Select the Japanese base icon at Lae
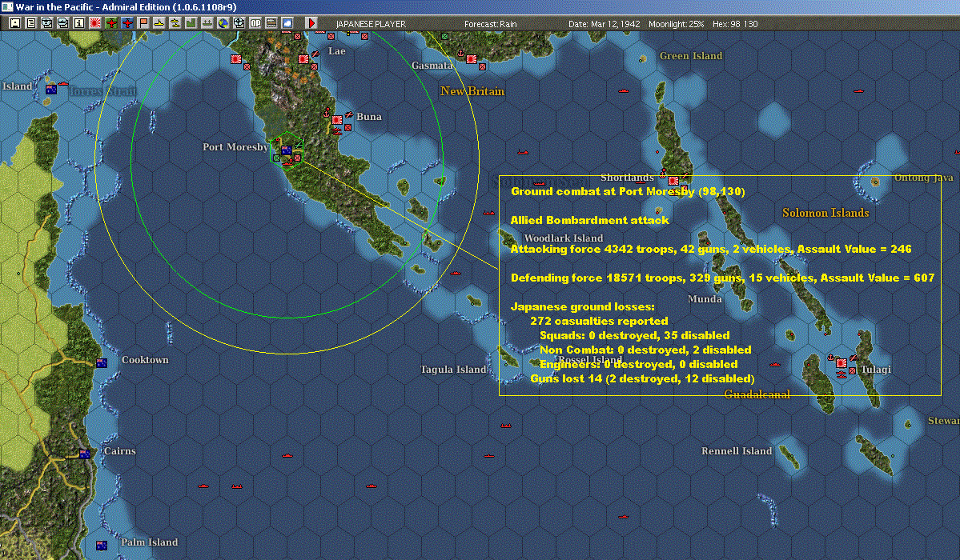The height and width of the screenshot is (560, 960). point(303,59)
